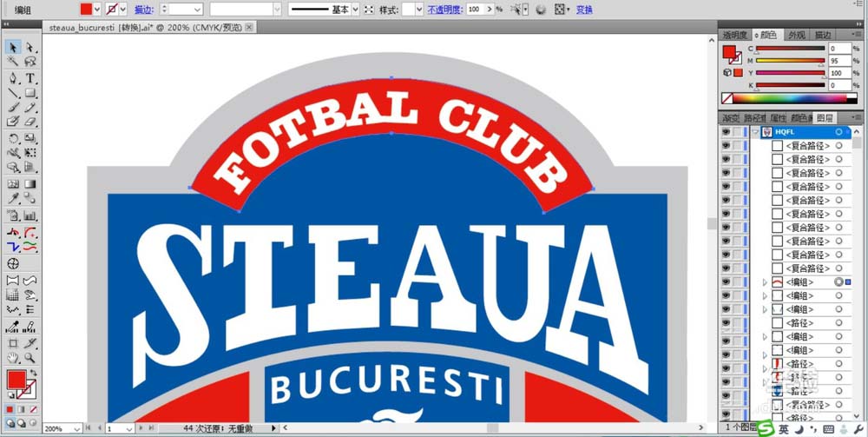Select the Lasso tool
This screenshot has width=868, height=437.
(30, 61)
